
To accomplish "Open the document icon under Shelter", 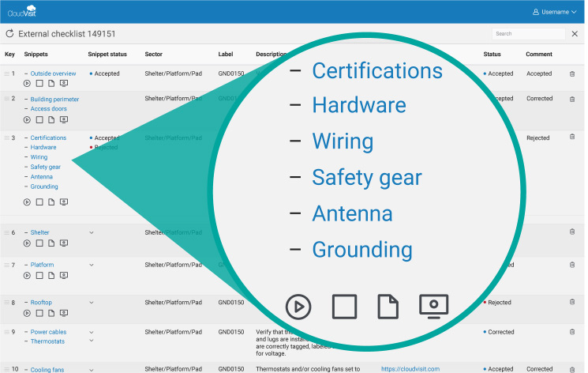I will pyautogui.click(x=51, y=243).
